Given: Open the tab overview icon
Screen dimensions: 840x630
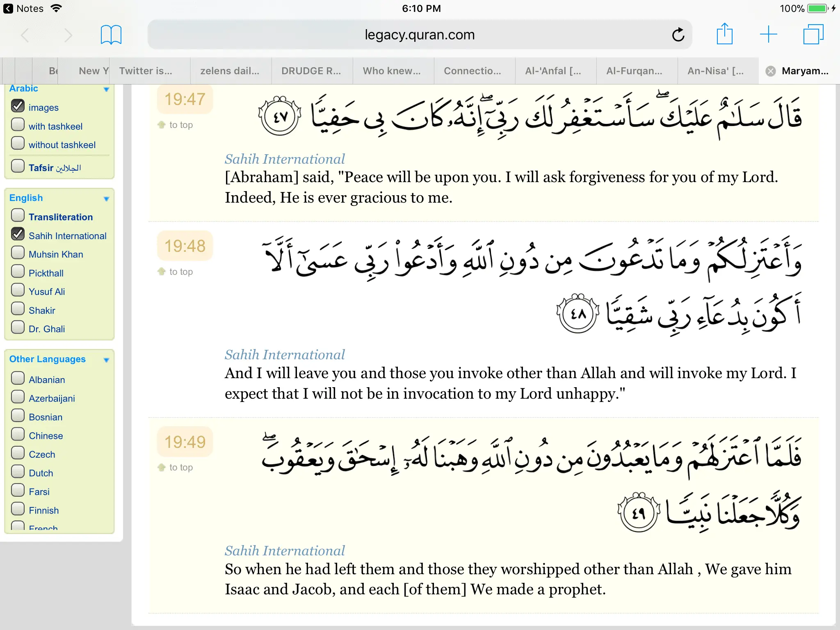Looking at the screenshot, I should (813, 34).
